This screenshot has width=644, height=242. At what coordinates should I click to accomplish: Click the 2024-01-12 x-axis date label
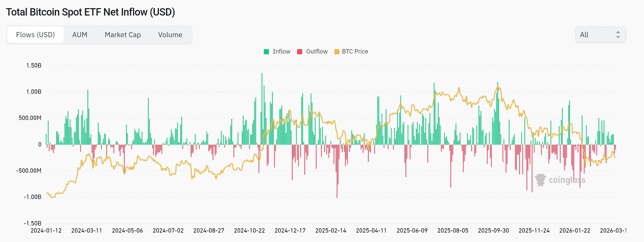(46, 231)
